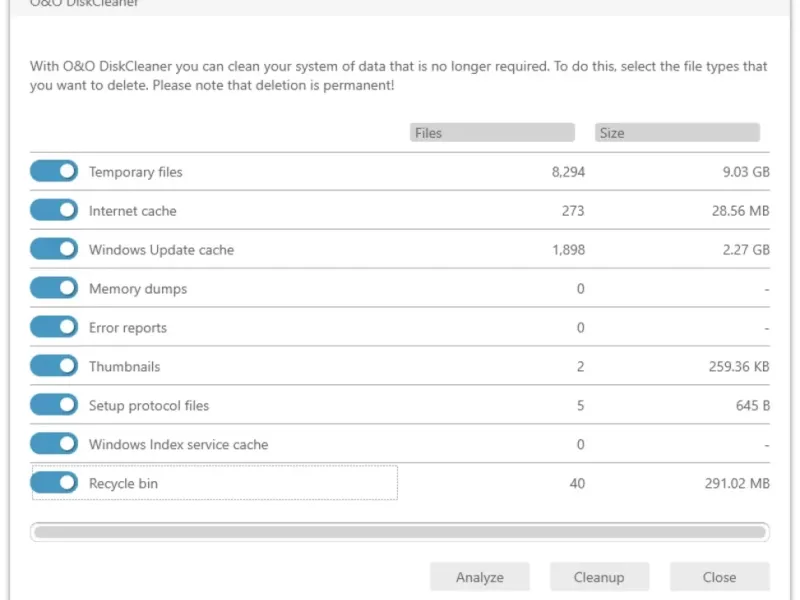The image size is (800, 600).
Task: Switch off Error reports option
Action: (x=54, y=327)
